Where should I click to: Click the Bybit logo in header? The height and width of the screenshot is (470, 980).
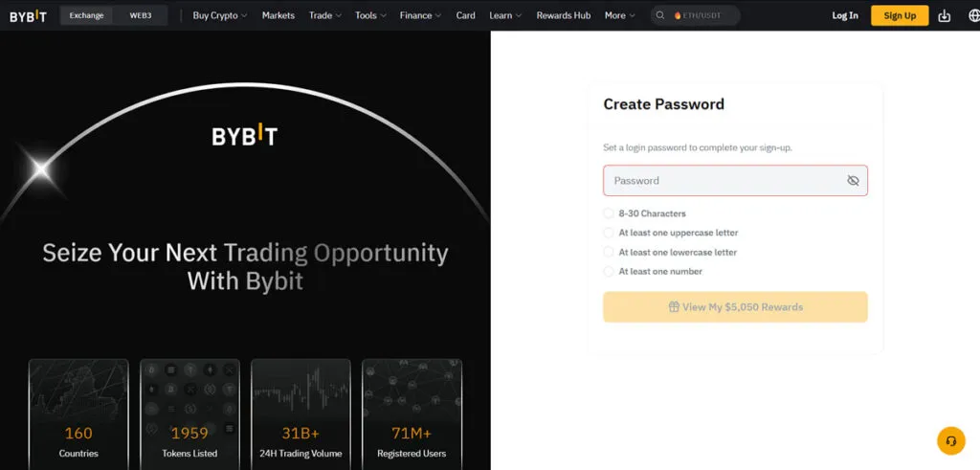27,15
